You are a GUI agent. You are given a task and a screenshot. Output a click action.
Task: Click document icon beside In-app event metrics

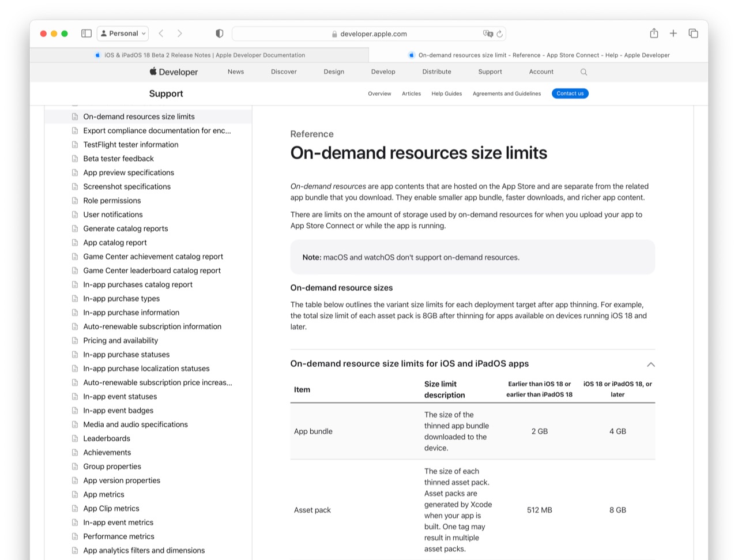tap(74, 523)
